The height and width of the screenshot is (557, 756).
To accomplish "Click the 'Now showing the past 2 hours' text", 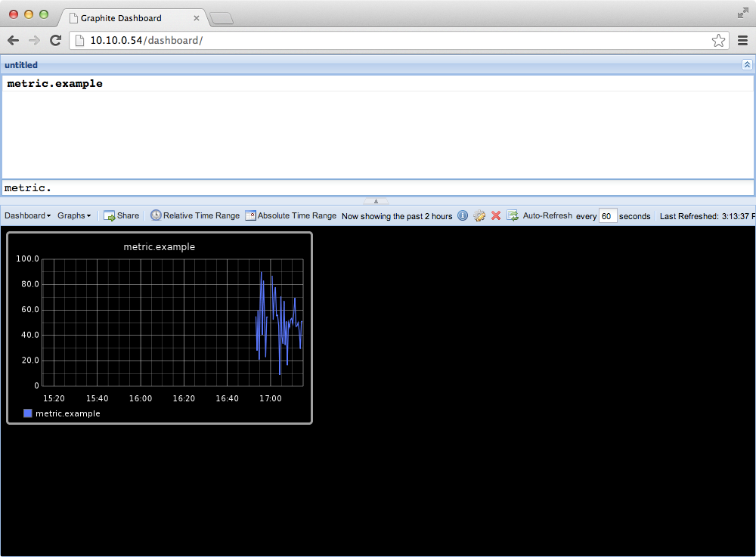I will click(x=397, y=216).
